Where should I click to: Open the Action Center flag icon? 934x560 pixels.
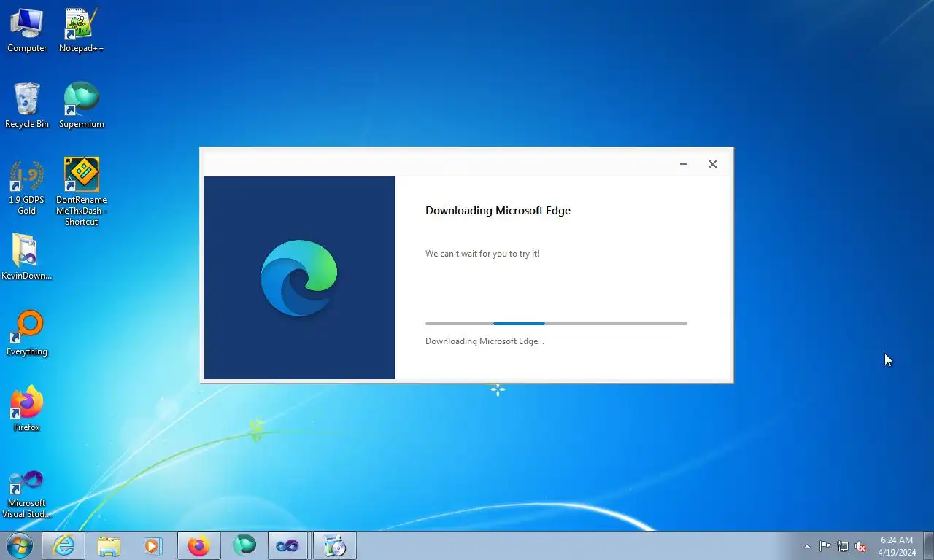pos(825,546)
